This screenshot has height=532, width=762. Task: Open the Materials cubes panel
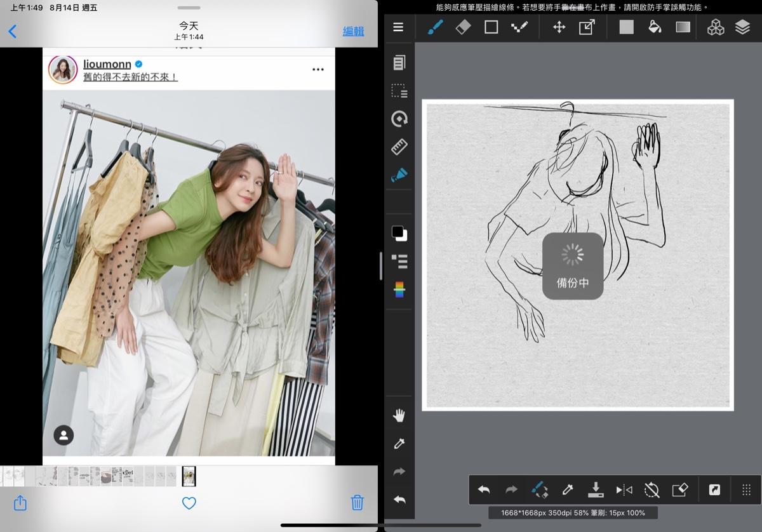(x=716, y=27)
